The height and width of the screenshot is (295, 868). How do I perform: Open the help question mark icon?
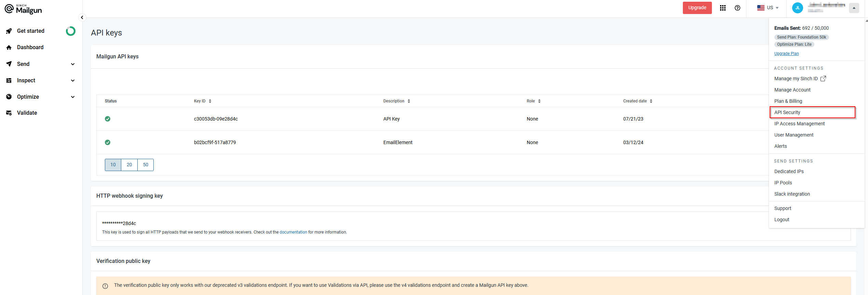pos(737,8)
